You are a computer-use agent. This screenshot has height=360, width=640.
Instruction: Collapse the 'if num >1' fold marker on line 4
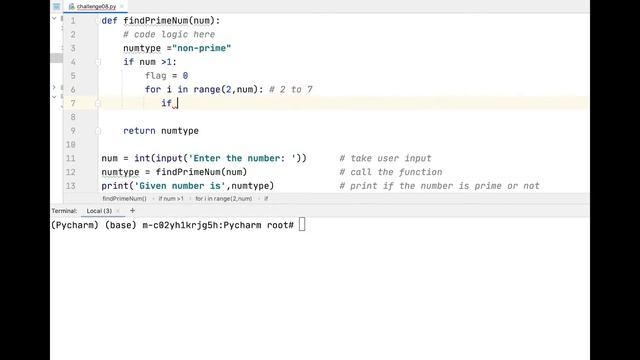click(x=98, y=62)
